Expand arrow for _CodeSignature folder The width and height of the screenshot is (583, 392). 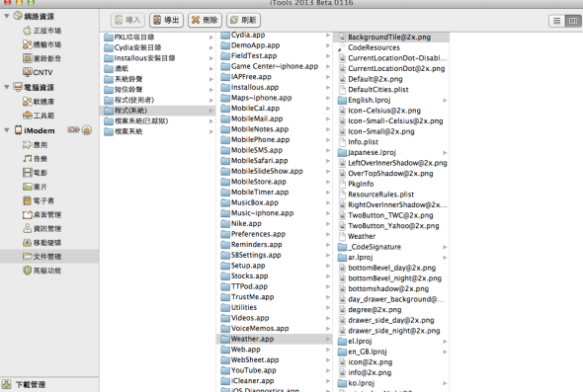(445, 247)
